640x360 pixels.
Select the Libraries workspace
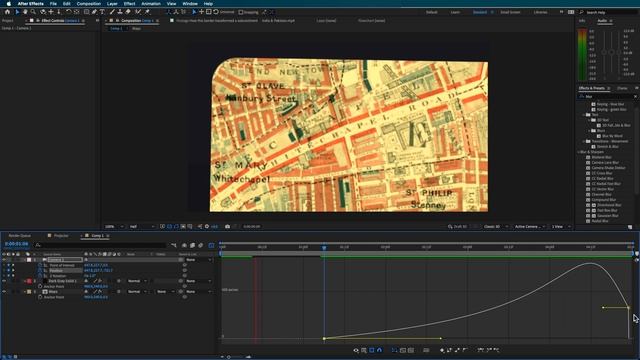click(540, 12)
